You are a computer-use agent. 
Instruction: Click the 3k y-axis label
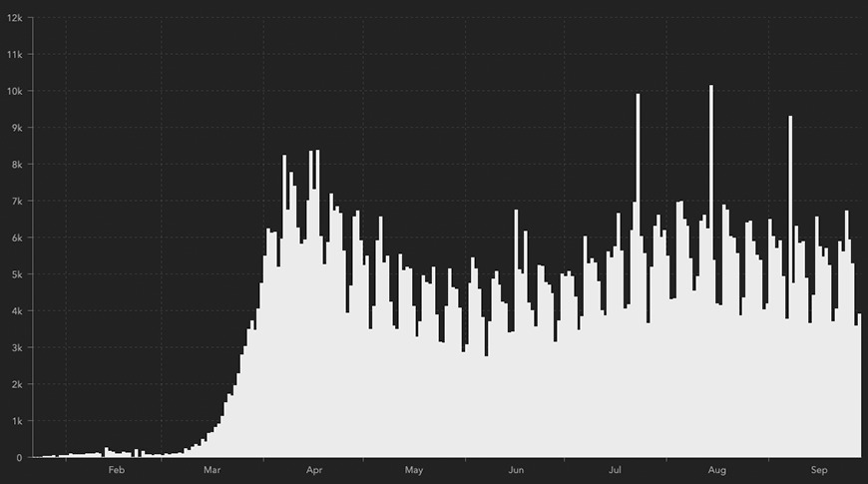tap(17, 347)
